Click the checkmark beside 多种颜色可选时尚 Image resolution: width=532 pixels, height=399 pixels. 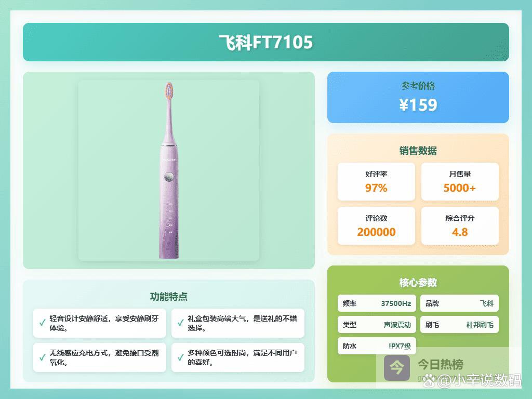click(180, 357)
